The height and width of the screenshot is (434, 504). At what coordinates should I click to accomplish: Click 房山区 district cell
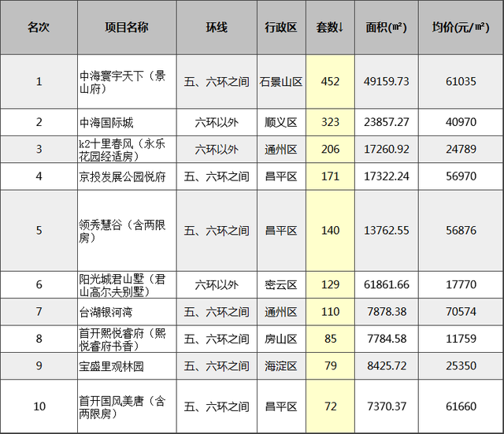coord(281,339)
